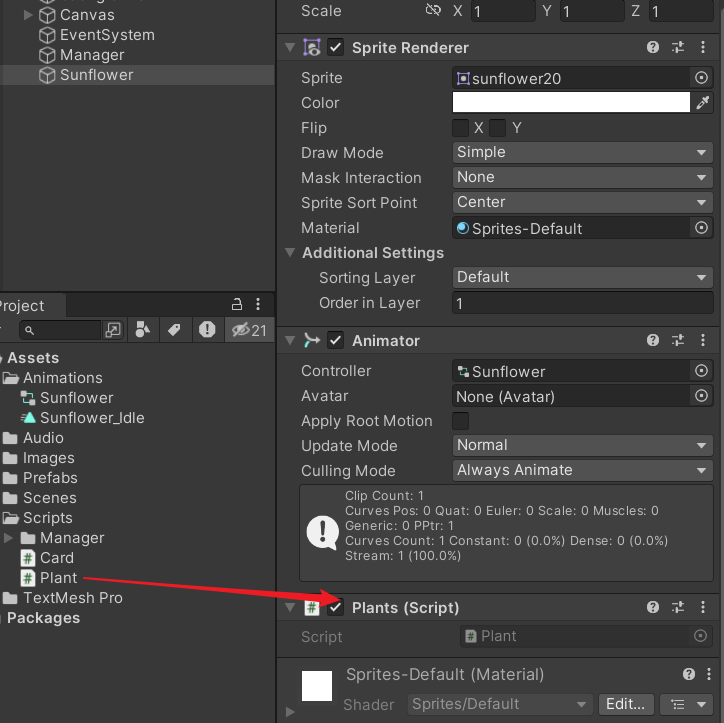Click the Edit shader button
The image size is (724, 723).
click(x=626, y=704)
